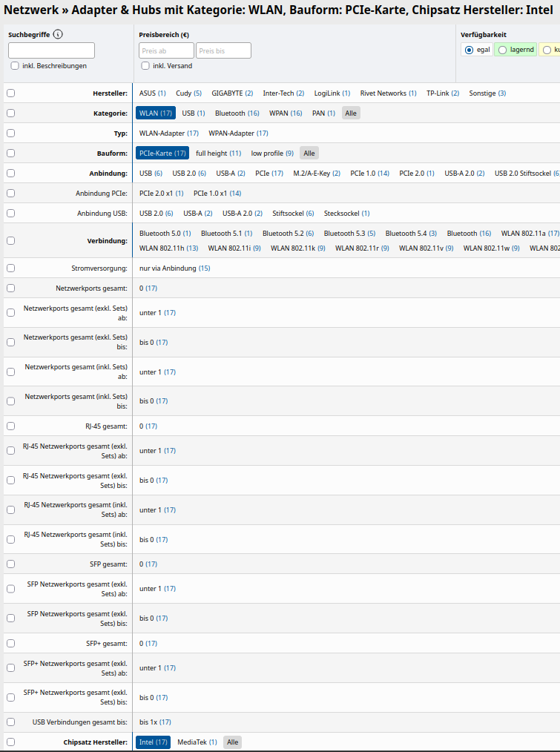This screenshot has height=752, width=560.
Task: Select PCIe 1.0 x1 filter
Action: (217, 194)
